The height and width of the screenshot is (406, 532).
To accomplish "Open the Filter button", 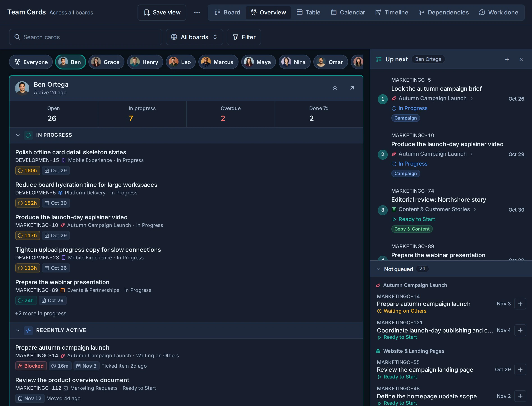I will [244, 37].
